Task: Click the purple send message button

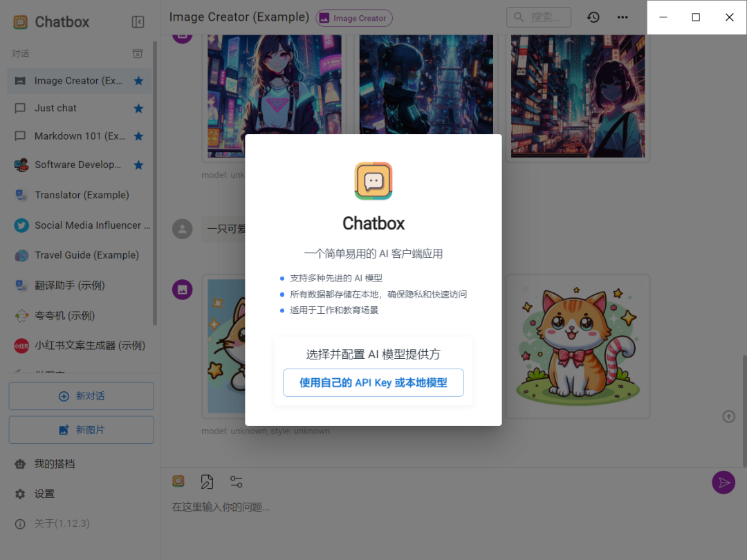Action: coord(723,483)
